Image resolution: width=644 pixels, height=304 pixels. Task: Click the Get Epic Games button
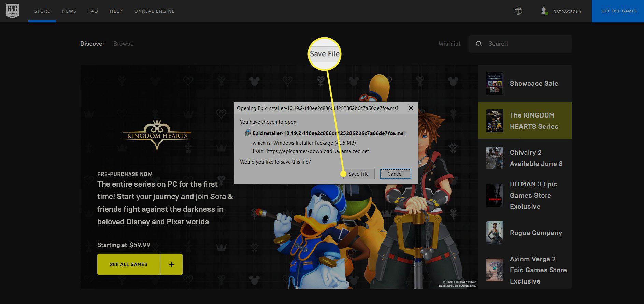click(618, 11)
